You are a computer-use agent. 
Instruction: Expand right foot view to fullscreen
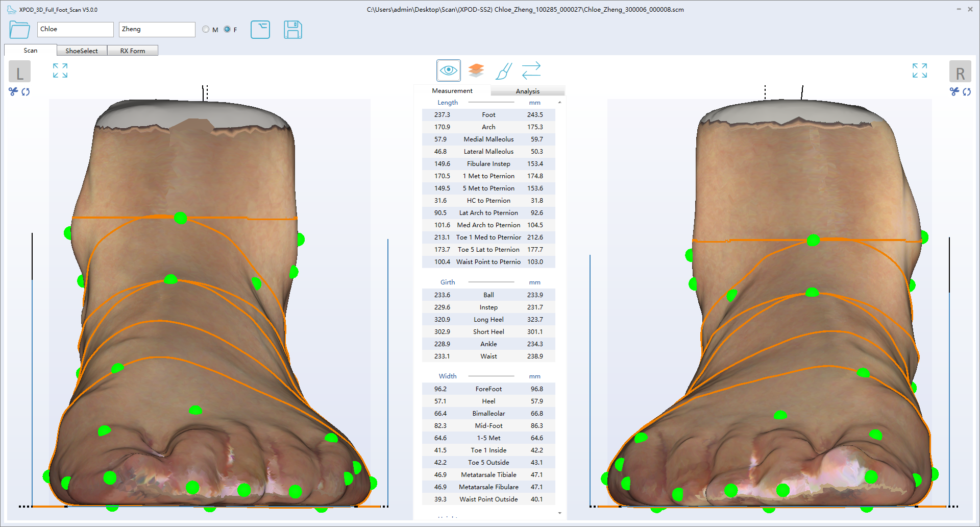pos(919,70)
